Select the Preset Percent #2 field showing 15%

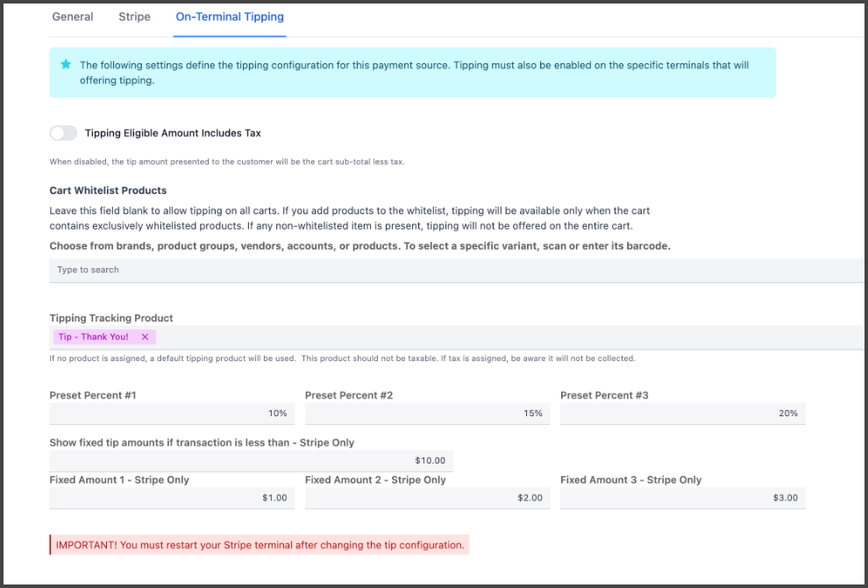(427, 414)
